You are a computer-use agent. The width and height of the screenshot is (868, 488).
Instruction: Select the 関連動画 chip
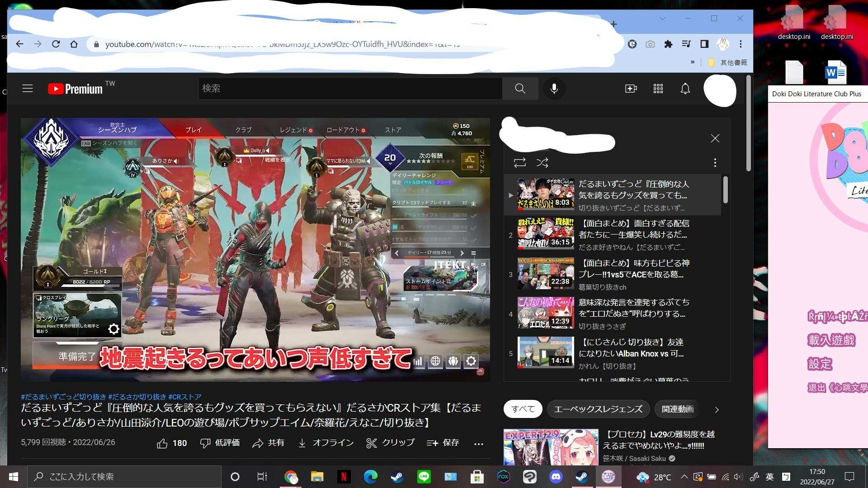(x=677, y=409)
